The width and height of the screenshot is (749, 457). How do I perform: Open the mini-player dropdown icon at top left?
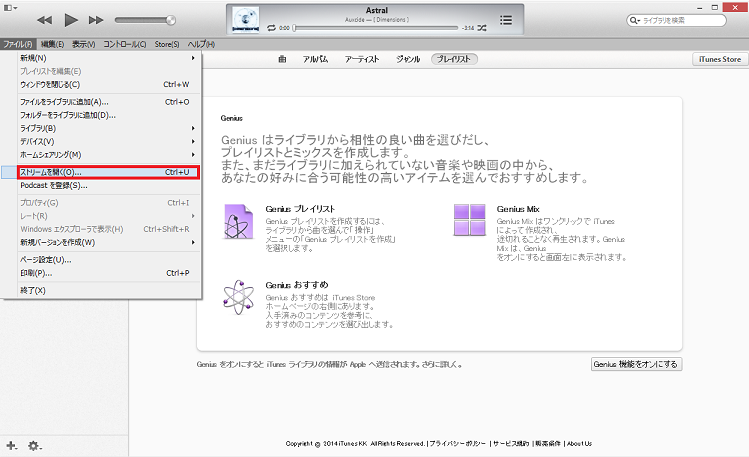pos(10,8)
